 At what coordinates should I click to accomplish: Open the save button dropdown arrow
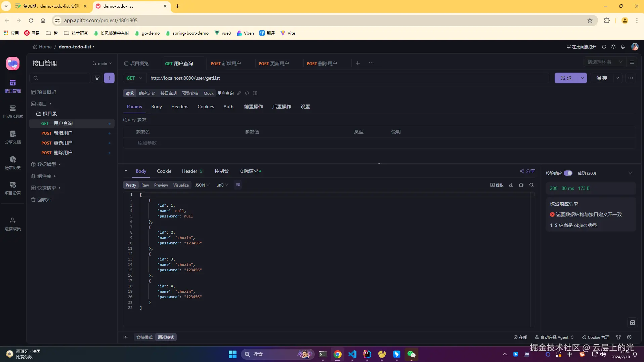617,78
